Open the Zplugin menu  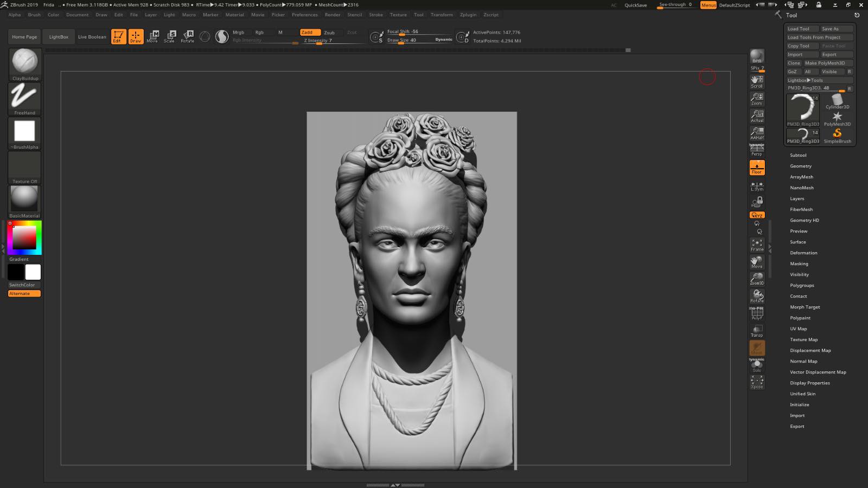468,15
